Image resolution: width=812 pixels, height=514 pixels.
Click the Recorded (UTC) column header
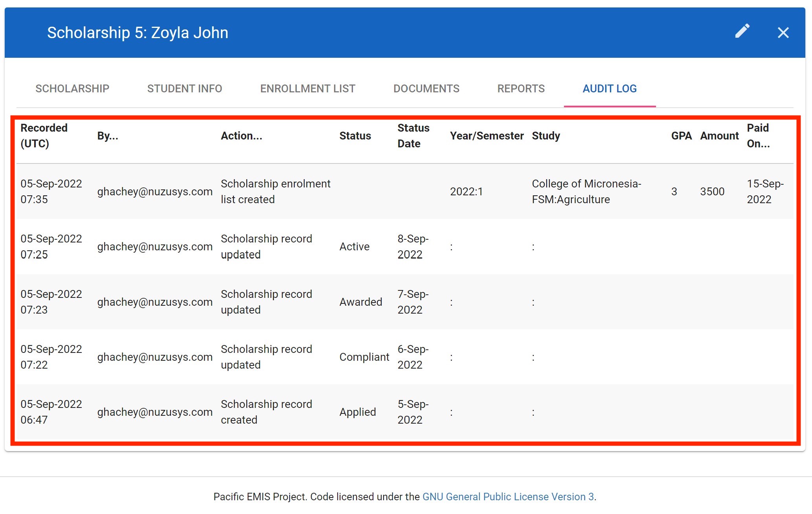pyautogui.click(x=44, y=136)
